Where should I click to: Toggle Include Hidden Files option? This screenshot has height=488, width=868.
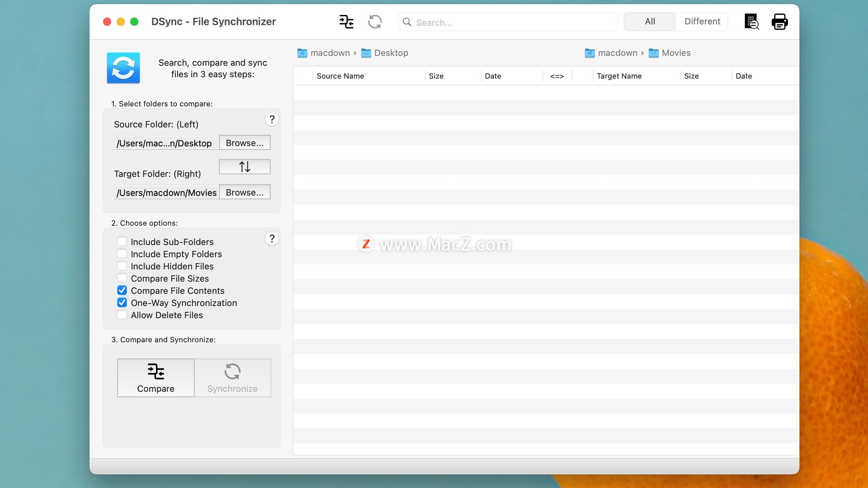coord(122,266)
